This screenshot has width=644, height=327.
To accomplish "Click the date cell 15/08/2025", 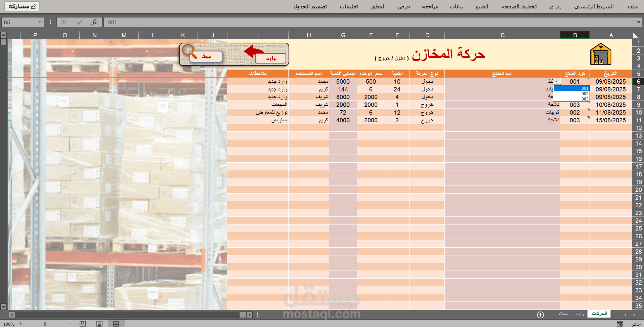I will pos(611,120).
